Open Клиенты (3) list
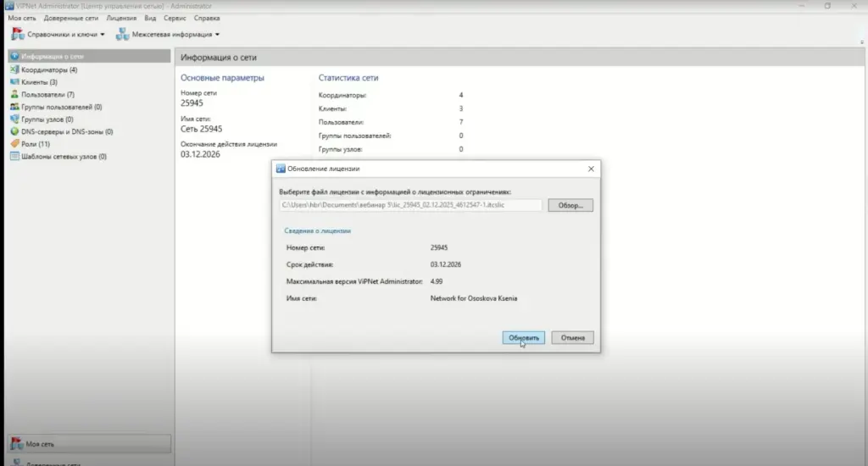This screenshot has height=466, width=868. pyautogui.click(x=39, y=82)
